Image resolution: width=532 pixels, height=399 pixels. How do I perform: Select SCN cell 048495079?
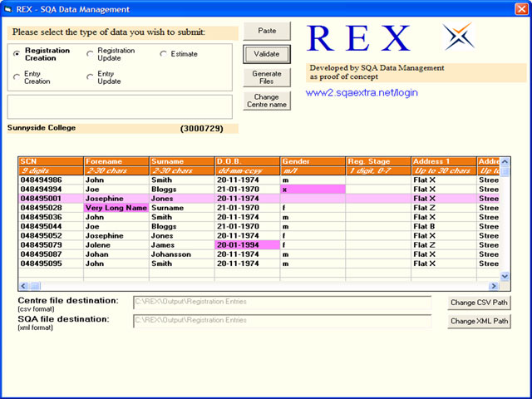click(x=51, y=245)
